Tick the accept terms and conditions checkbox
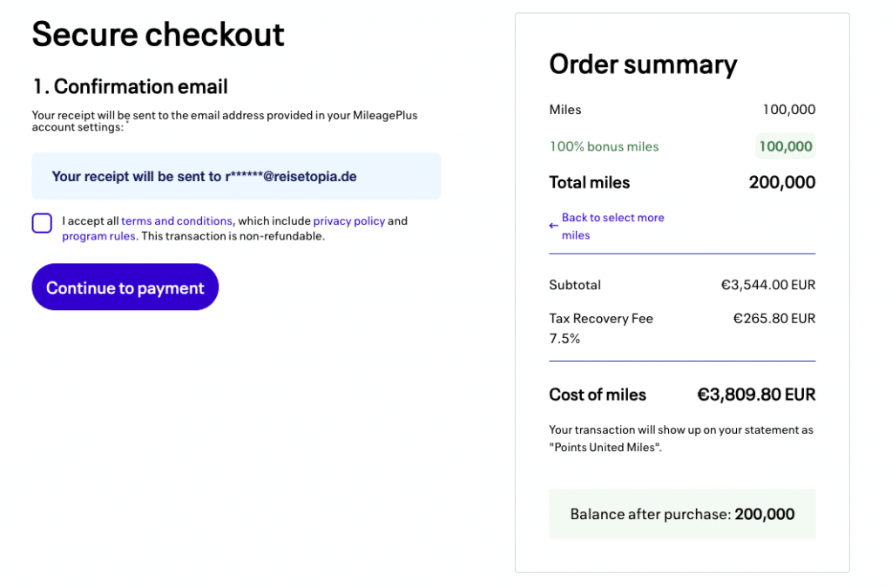892x588 pixels. click(x=42, y=223)
